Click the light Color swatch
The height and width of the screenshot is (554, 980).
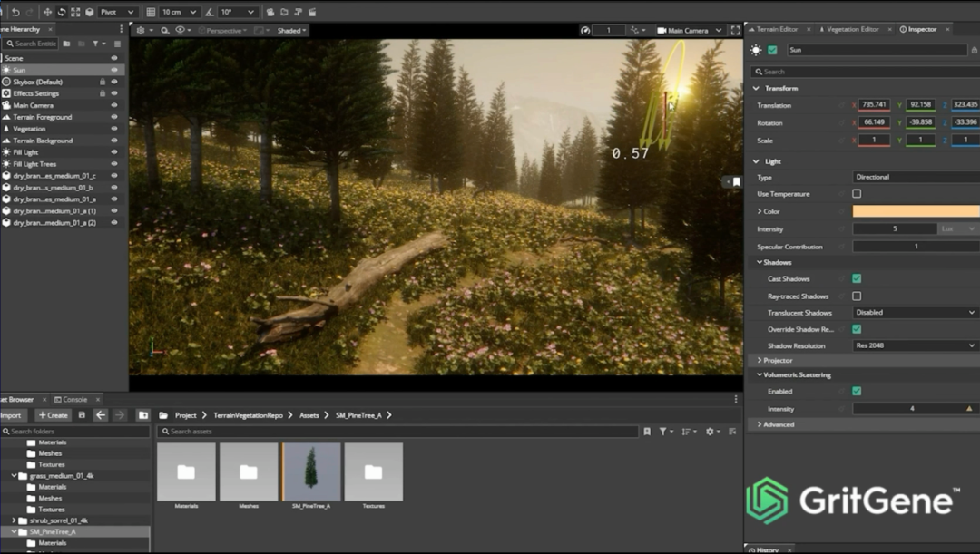tap(915, 211)
